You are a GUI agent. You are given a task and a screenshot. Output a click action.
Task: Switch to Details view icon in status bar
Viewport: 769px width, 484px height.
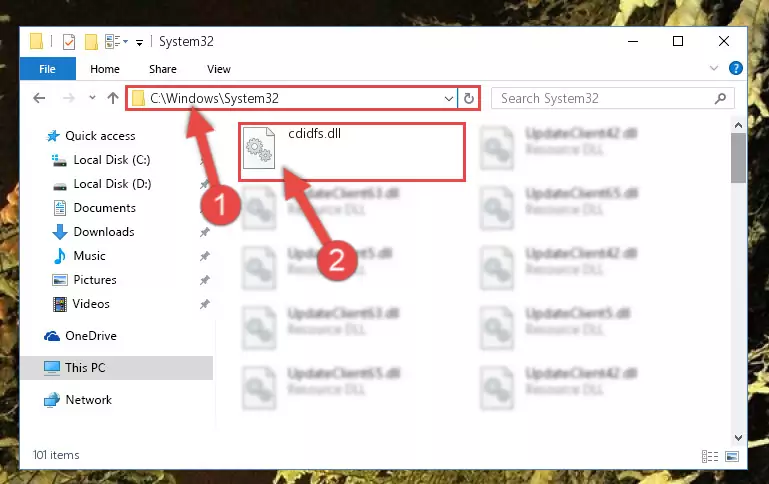click(710, 457)
